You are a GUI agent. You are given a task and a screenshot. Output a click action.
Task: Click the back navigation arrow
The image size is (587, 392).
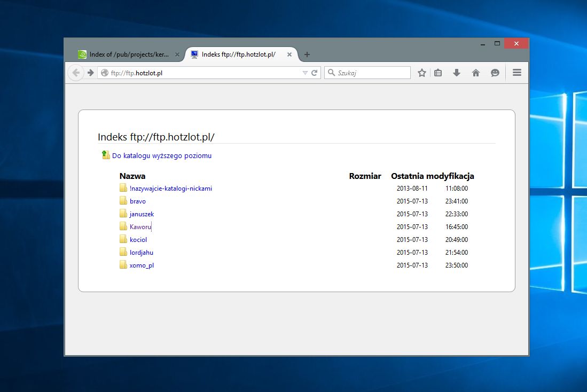pyautogui.click(x=76, y=73)
